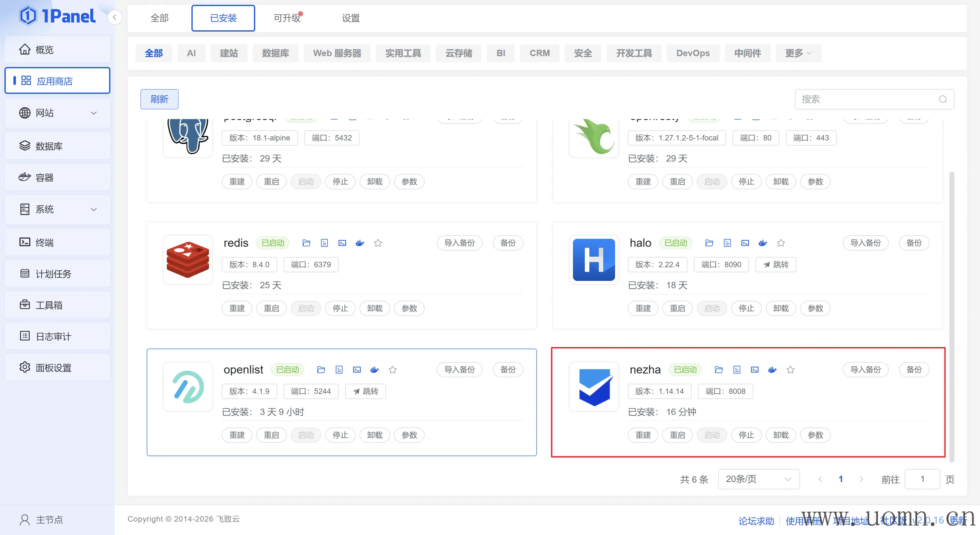Screen dimensions: 980x535
Task: Open terminal icon for nezha app
Action: point(755,370)
